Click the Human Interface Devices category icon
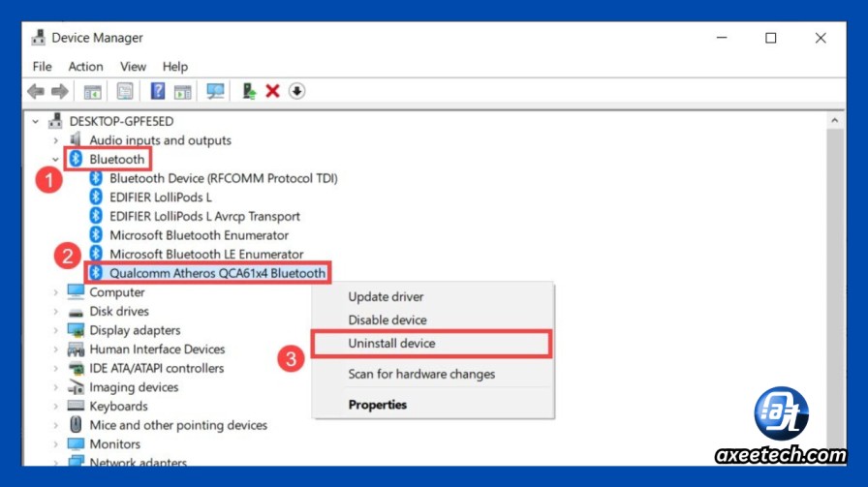This screenshot has width=868, height=487. coord(76,350)
